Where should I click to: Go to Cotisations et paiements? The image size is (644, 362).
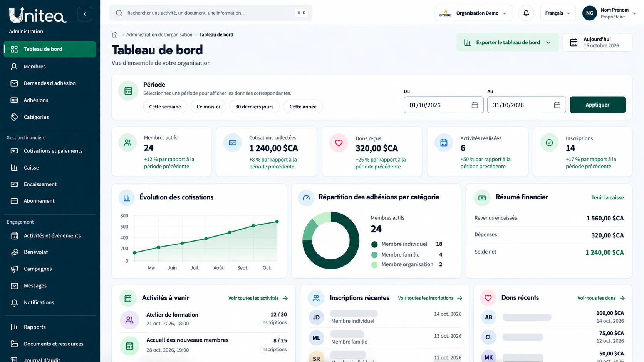point(50,151)
